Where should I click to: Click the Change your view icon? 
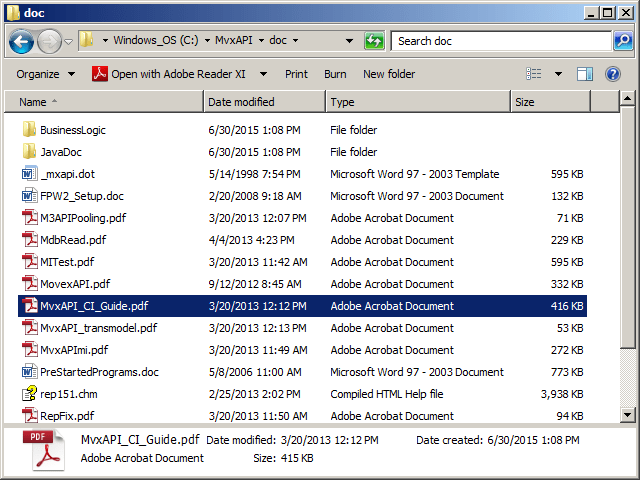(535, 74)
